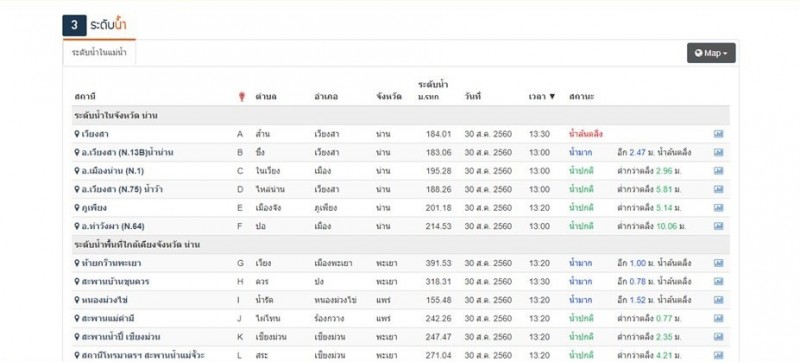Click water level value 318.31
The height and width of the screenshot is (362, 800).
pyautogui.click(x=438, y=281)
